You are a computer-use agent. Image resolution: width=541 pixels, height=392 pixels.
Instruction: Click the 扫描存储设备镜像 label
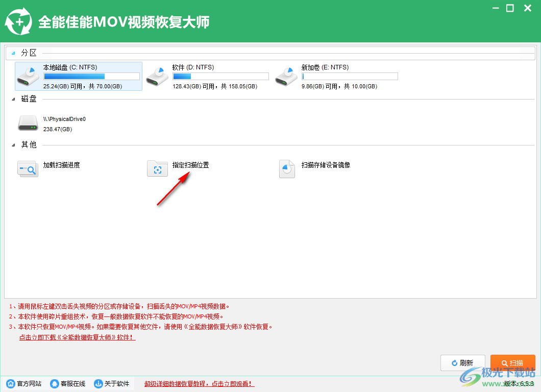click(x=326, y=165)
